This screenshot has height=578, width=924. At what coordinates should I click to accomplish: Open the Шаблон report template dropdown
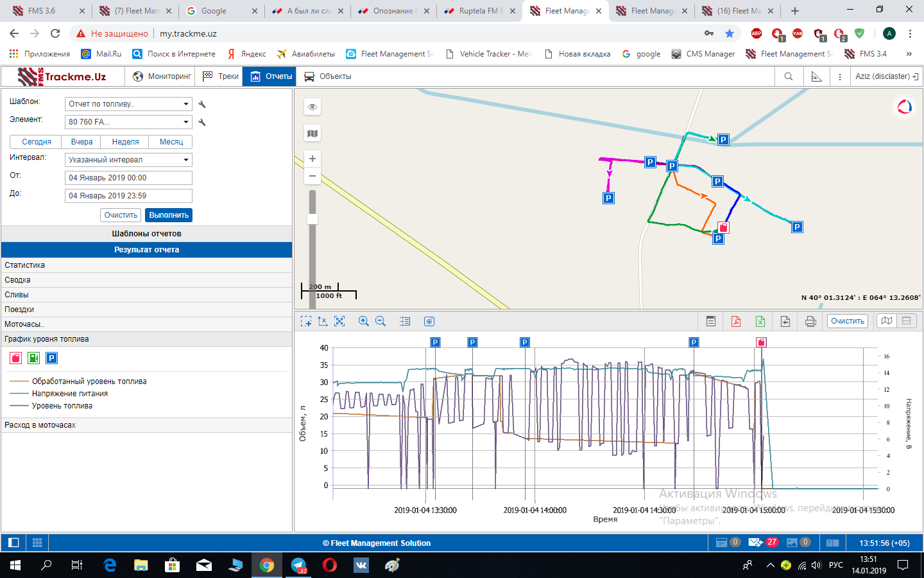pos(128,104)
